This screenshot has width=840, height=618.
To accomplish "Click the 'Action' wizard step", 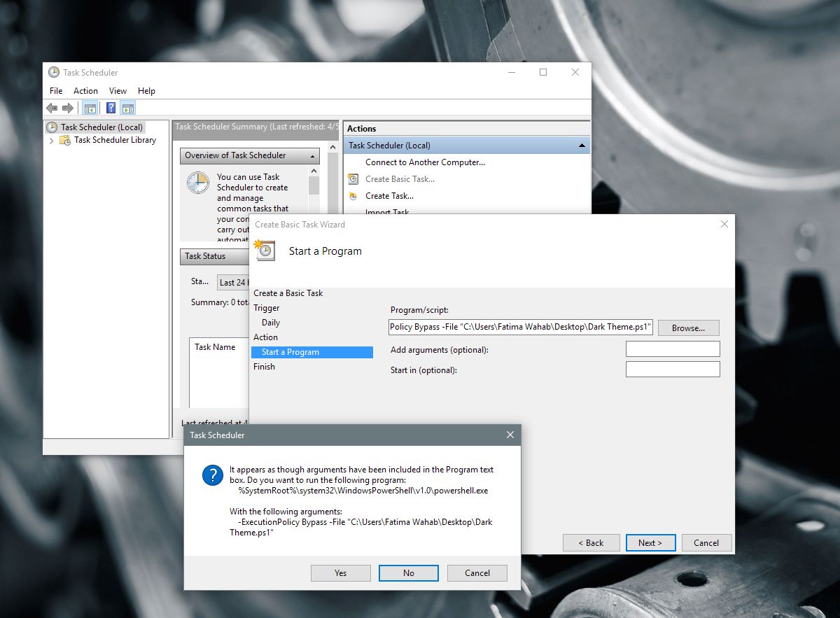I will 265,337.
